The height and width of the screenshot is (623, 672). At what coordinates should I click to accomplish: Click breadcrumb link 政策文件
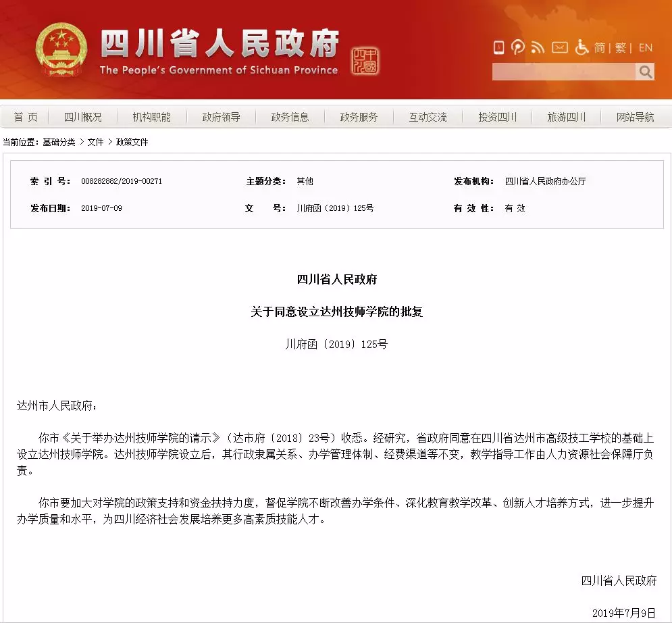click(x=132, y=142)
